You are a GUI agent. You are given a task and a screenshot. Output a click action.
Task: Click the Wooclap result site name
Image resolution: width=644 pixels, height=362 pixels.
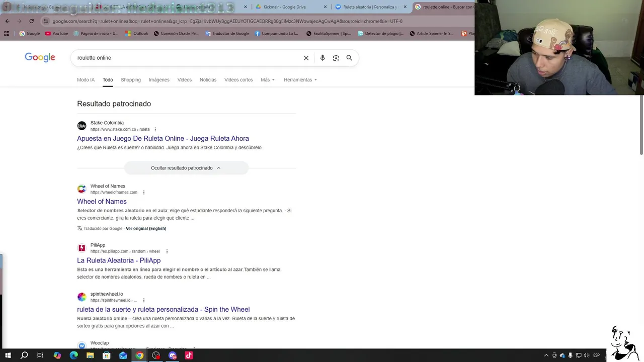pos(100,343)
